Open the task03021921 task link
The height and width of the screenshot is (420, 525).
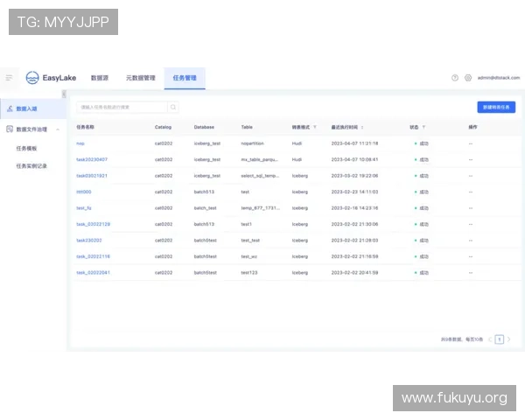(92, 176)
